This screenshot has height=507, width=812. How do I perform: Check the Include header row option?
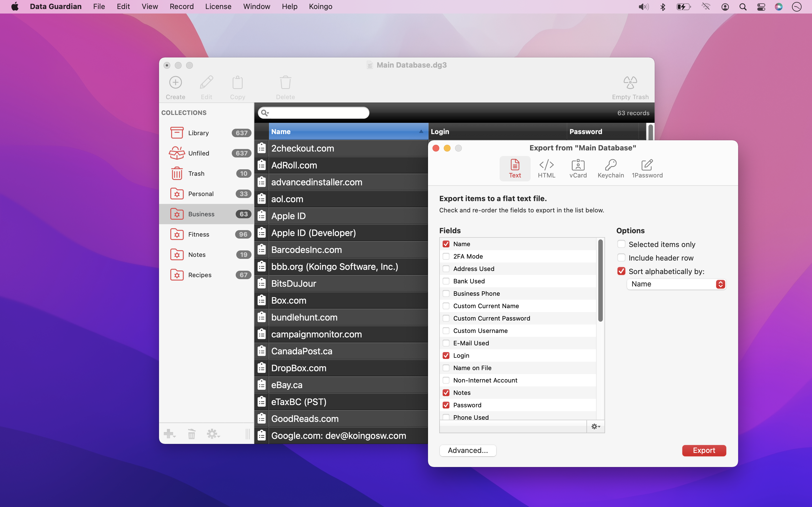point(621,258)
